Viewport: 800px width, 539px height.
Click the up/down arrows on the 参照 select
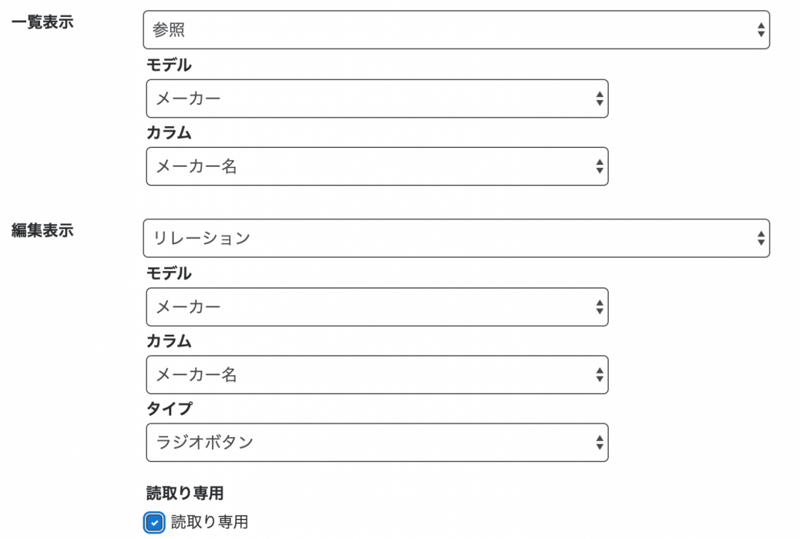pos(761,30)
